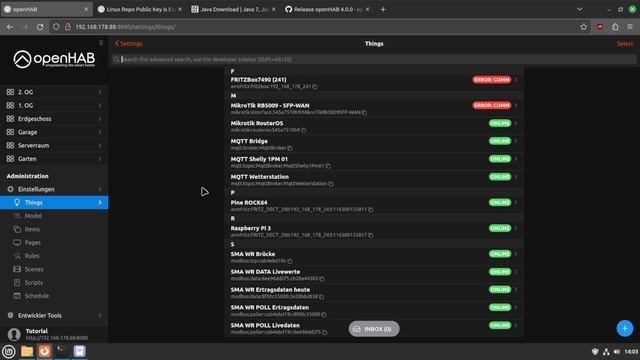Copy UID of SMA WR Brücke
Screen dimensions: 640x360
click(x=290, y=261)
